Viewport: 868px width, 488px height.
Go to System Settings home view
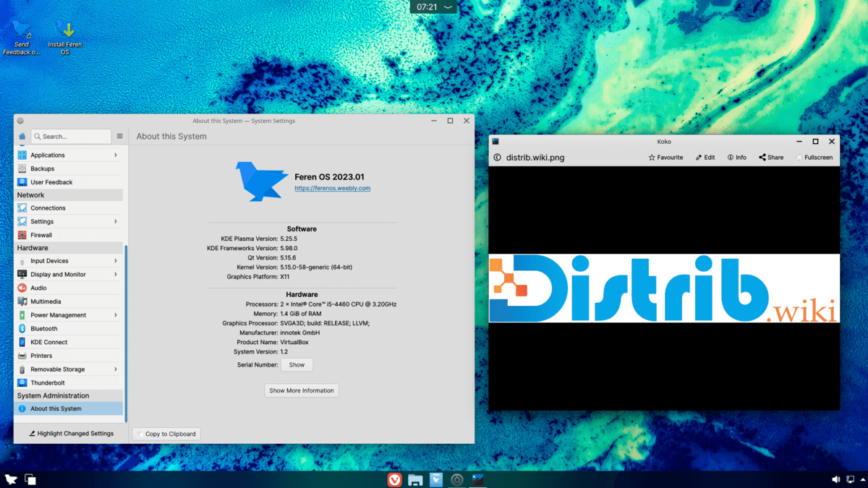pos(22,136)
